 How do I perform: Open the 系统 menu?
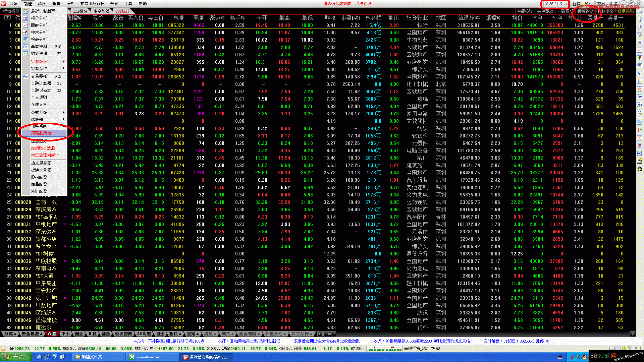pos(13,4)
